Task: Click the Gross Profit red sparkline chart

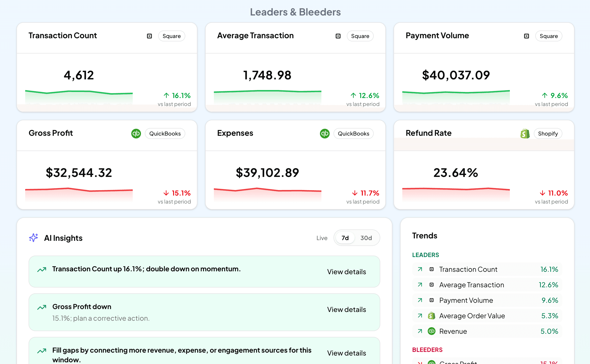Action: click(79, 194)
